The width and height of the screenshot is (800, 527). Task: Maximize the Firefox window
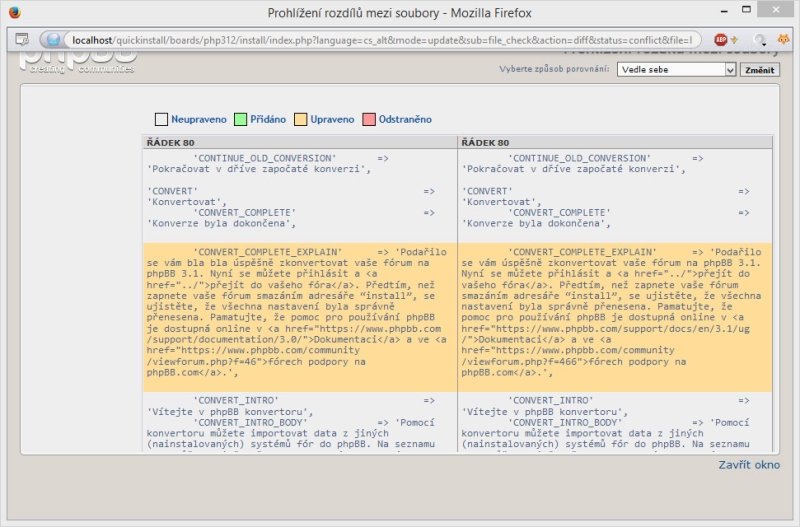(x=746, y=10)
